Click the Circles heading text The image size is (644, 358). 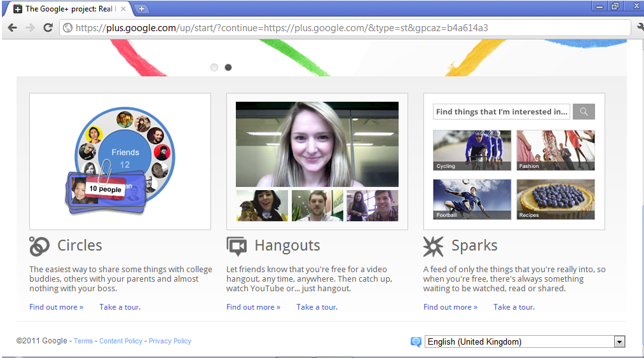tap(79, 245)
